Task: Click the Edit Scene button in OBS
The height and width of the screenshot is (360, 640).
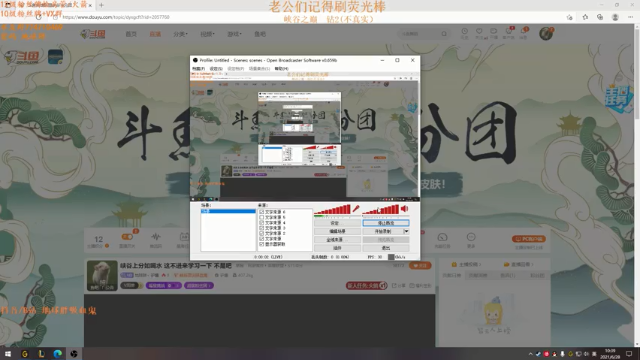Action: click(x=337, y=231)
